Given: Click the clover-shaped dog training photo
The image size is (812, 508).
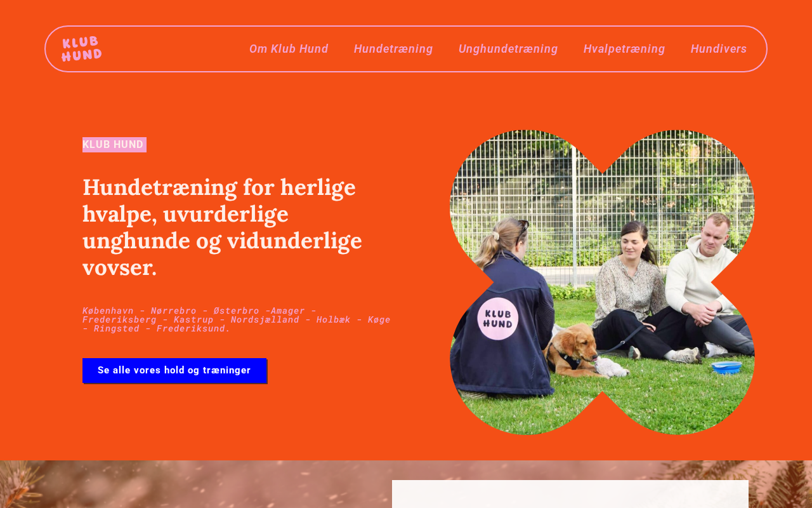Looking at the screenshot, I should pyautogui.click(x=602, y=283).
